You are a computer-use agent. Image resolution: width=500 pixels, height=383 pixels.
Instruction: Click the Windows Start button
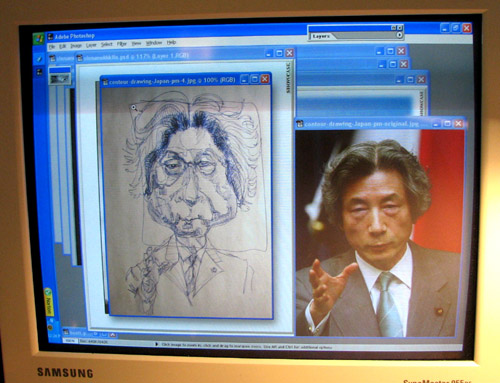click(39, 38)
